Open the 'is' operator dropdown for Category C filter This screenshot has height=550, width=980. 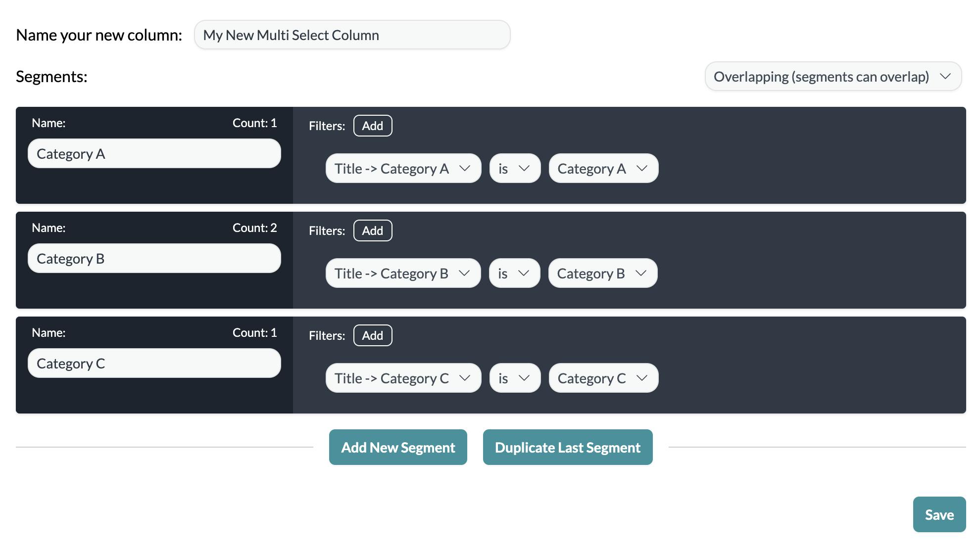coord(514,377)
